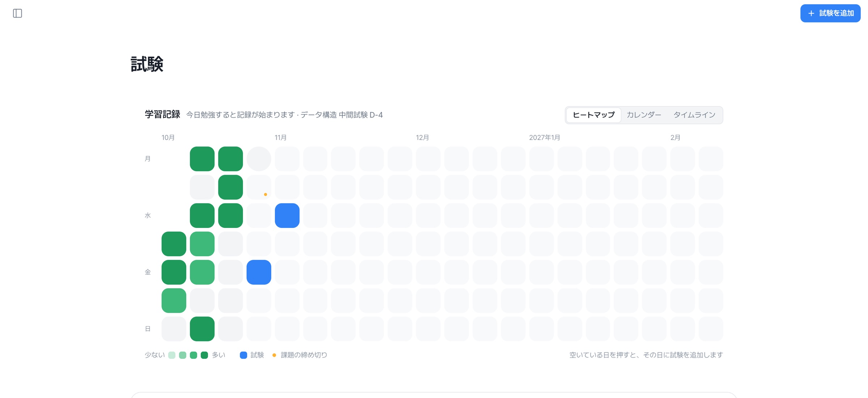Click the 2027年1月 month label
Viewport: 868px width, 398px height.
point(545,137)
